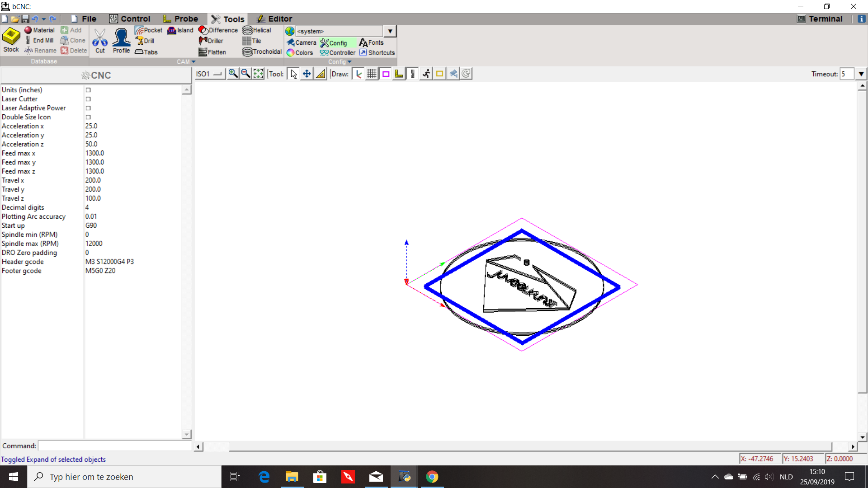This screenshot has width=868, height=488.
Task: Collapse the CAM group via its chevron
Action: click(193, 61)
